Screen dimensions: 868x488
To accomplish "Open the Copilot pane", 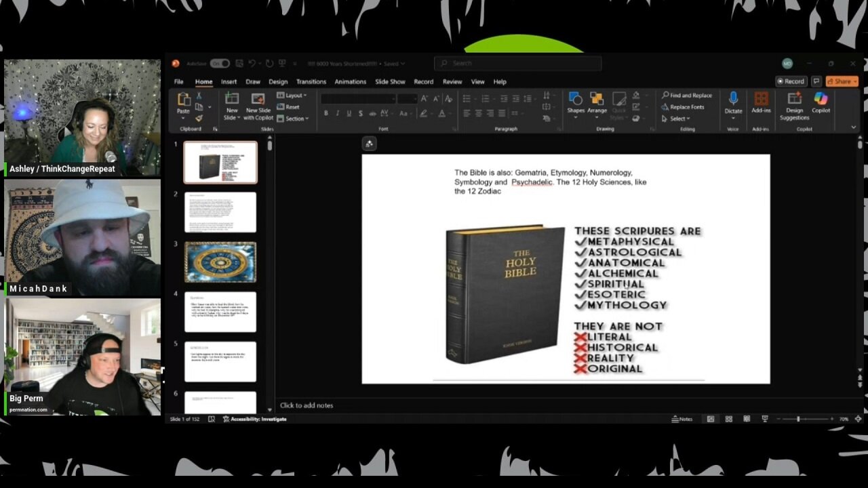I will (821, 102).
